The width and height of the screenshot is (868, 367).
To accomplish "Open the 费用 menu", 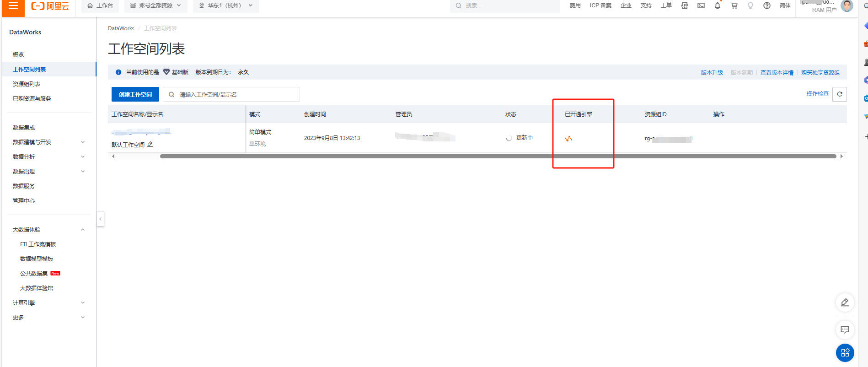I will click(575, 5).
